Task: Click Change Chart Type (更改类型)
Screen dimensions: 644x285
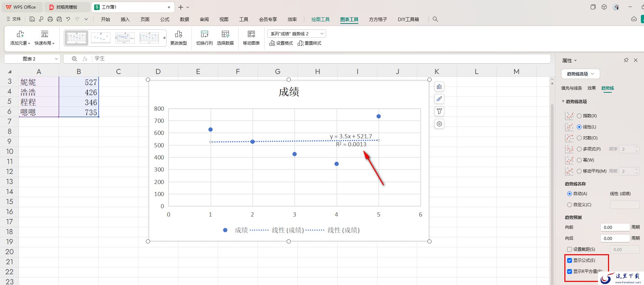Action: (x=179, y=38)
